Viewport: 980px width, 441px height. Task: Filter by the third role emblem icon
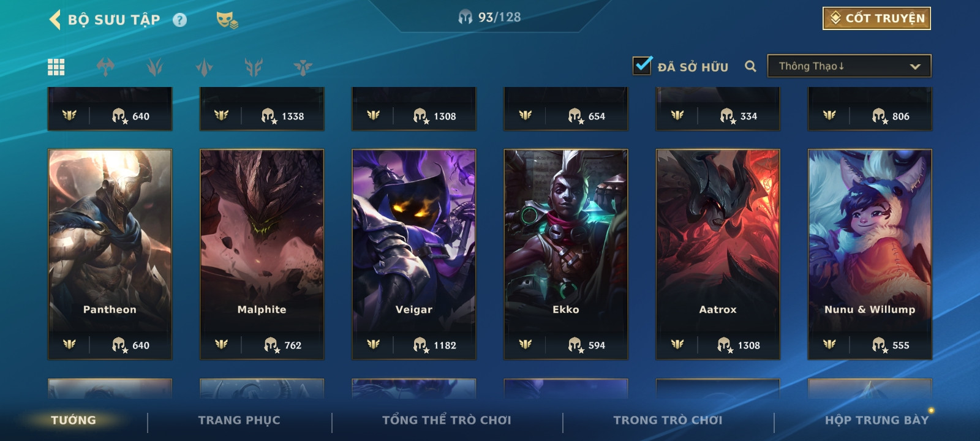pyautogui.click(x=205, y=67)
